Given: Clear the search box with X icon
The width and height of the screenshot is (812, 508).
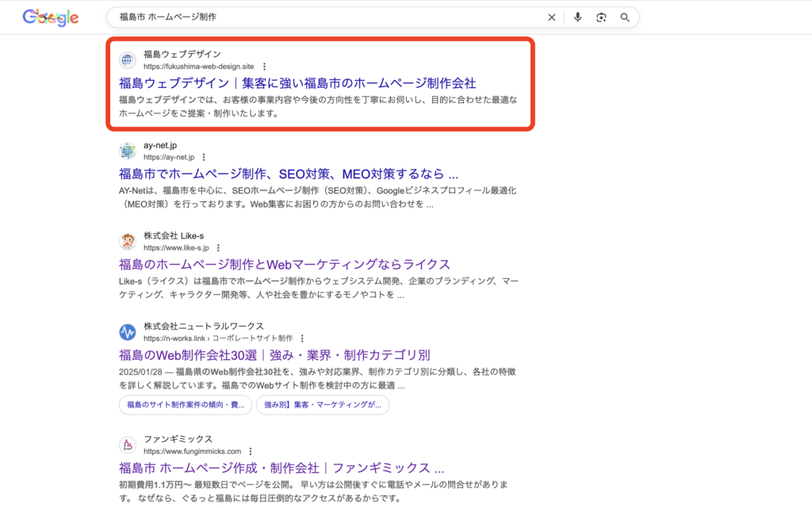Looking at the screenshot, I should [x=552, y=17].
